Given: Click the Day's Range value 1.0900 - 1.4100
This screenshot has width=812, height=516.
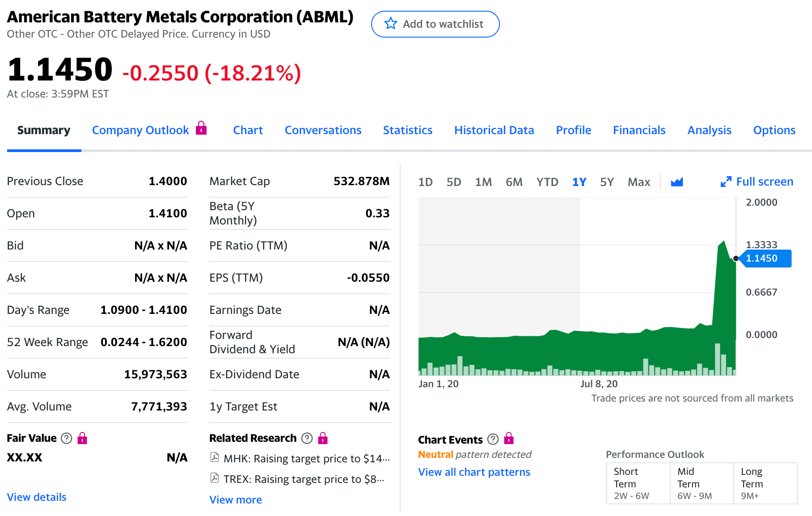Looking at the screenshot, I should point(144,310).
